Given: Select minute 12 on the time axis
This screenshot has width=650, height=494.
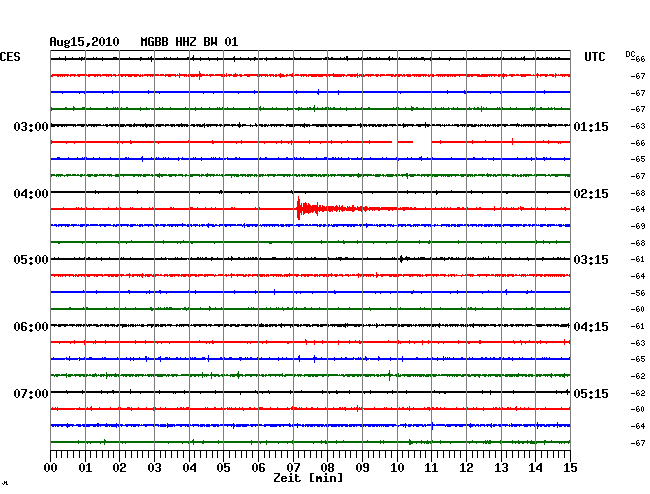Looking at the screenshot, I should point(466,468).
